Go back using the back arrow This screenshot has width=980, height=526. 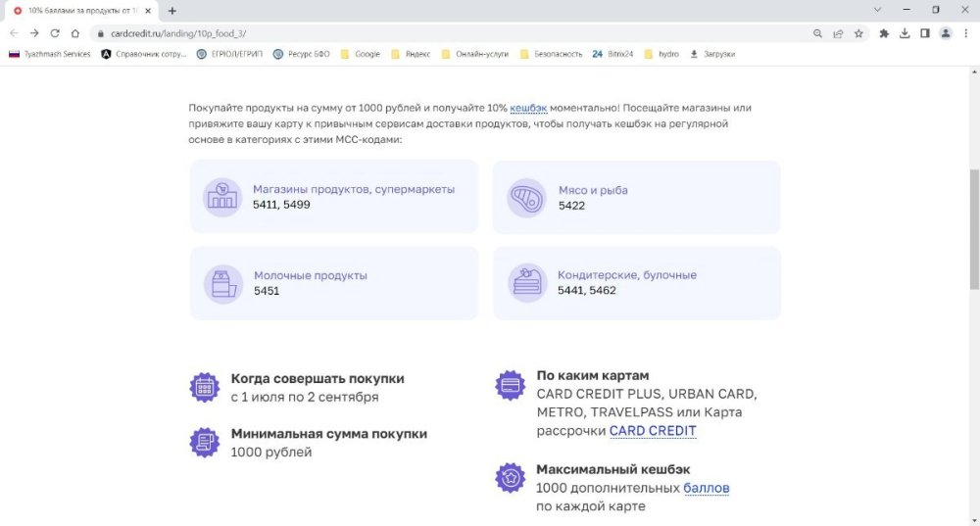[14, 32]
